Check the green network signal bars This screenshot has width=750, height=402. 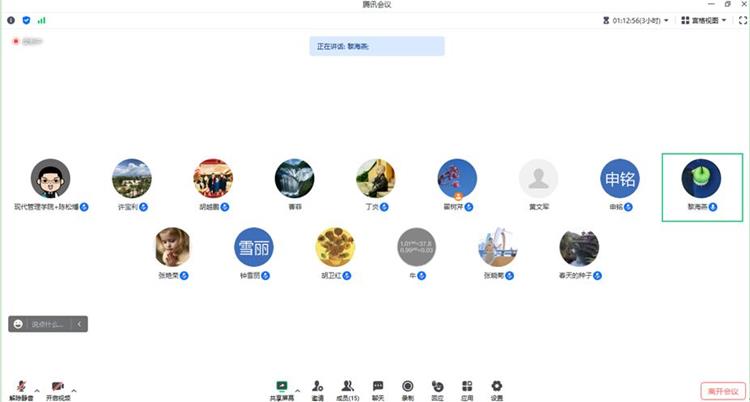[42, 21]
